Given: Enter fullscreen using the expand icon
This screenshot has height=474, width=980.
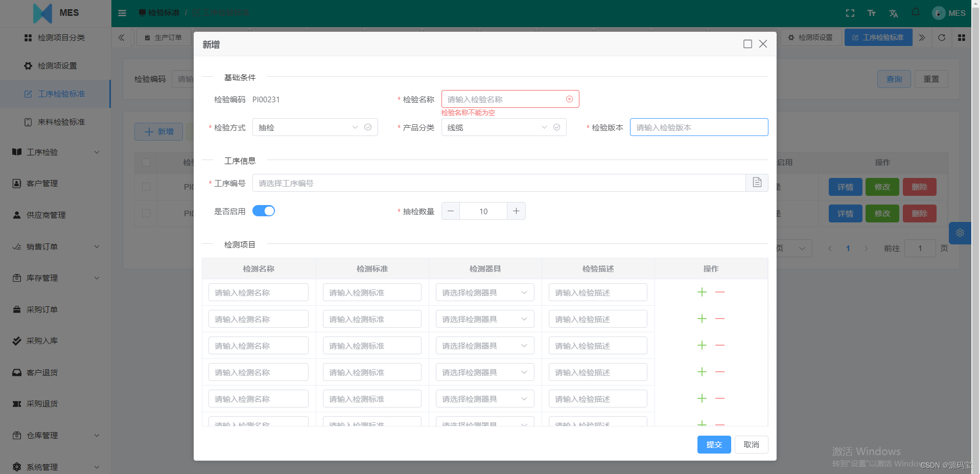Looking at the screenshot, I should 850,12.
